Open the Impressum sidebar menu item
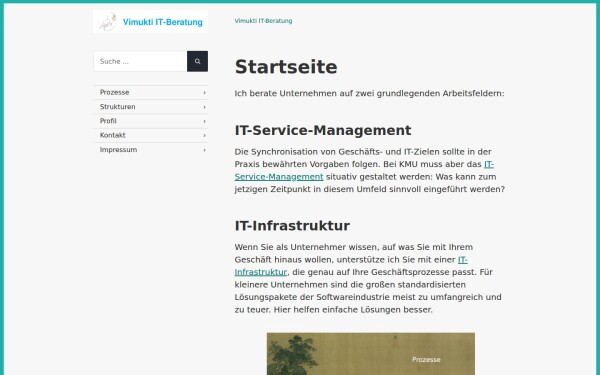600x375 pixels. point(150,150)
